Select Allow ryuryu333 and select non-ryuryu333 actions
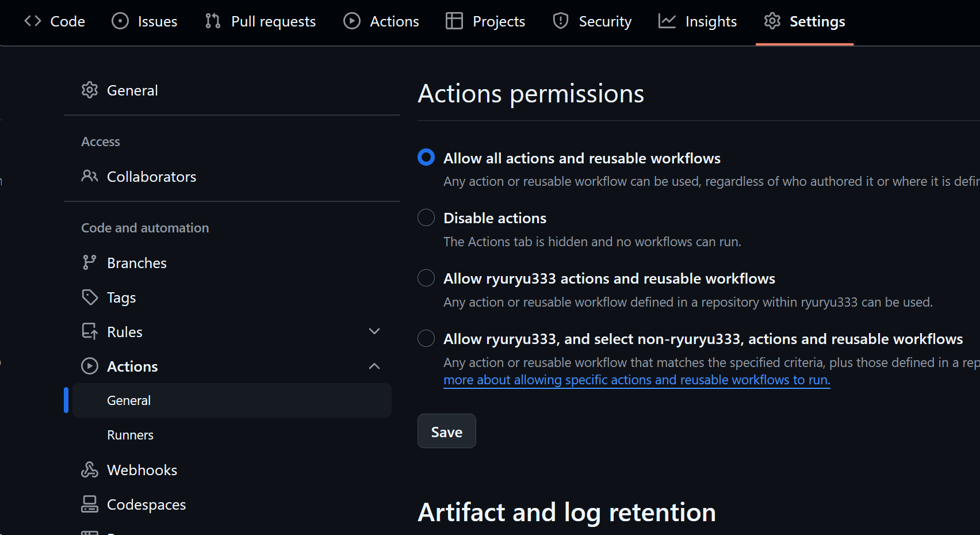 point(426,338)
